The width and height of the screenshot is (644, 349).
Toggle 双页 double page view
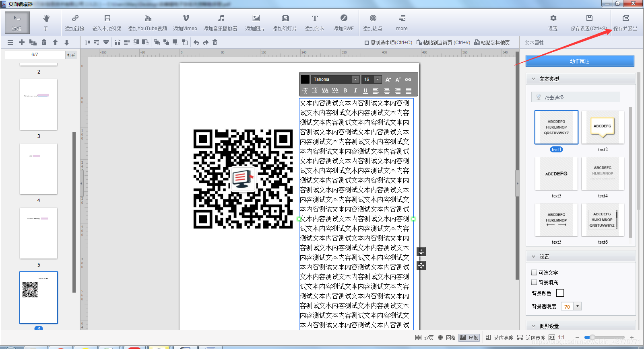click(x=425, y=338)
